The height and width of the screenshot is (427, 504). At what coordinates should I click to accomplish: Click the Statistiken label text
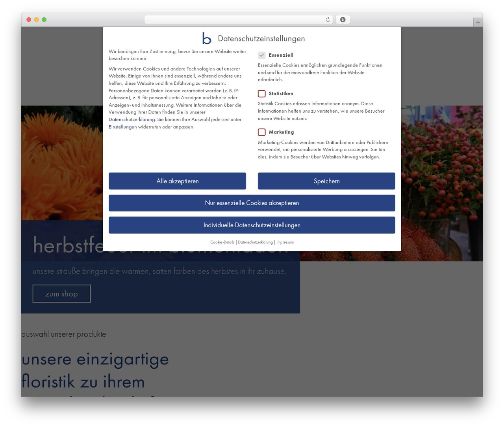(x=281, y=94)
